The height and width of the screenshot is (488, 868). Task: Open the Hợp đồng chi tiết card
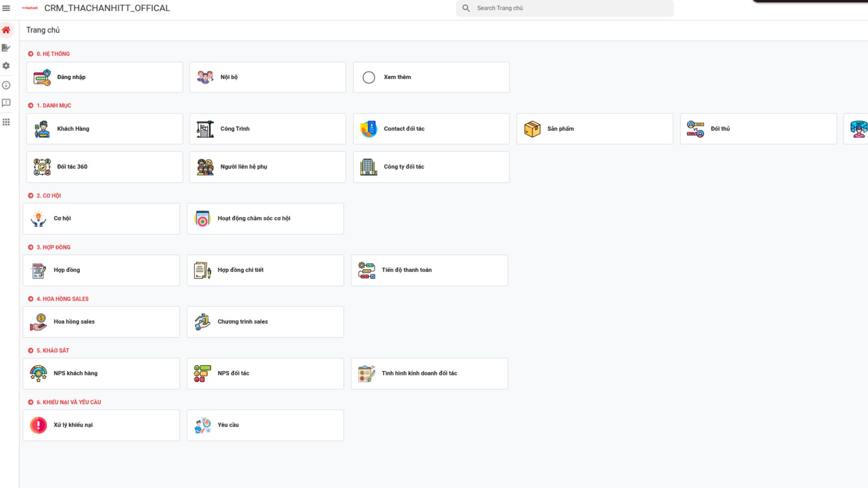point(265,270)
